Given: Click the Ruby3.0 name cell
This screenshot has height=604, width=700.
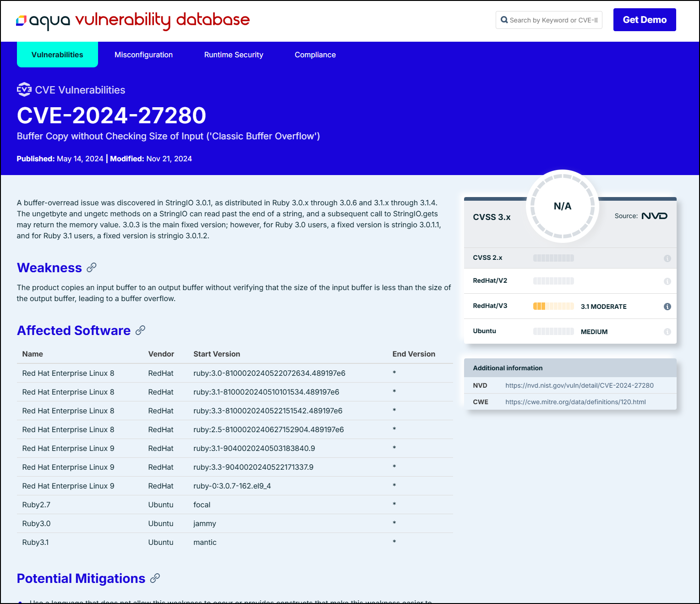Looking at the screenshot, I should point(36,523).
